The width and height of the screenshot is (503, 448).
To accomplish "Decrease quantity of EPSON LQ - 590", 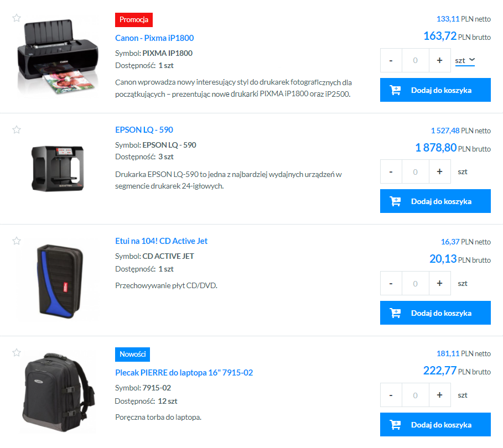I will point(391,171).
